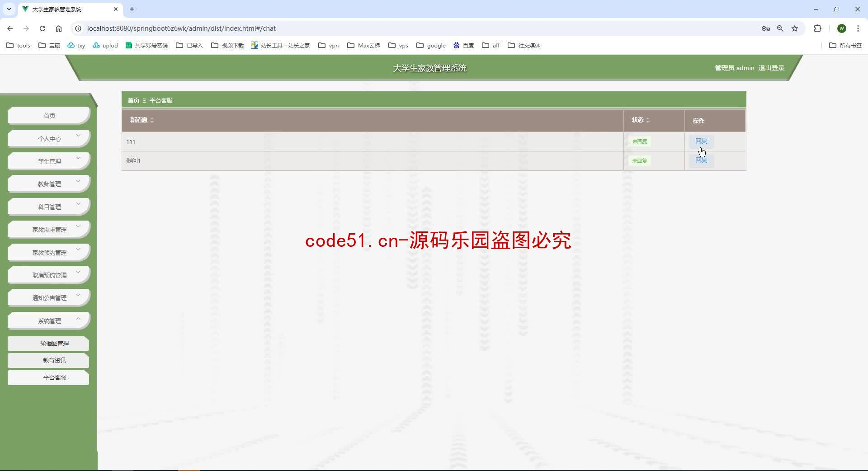Sort by the 新消息 column

click(142, 120)
